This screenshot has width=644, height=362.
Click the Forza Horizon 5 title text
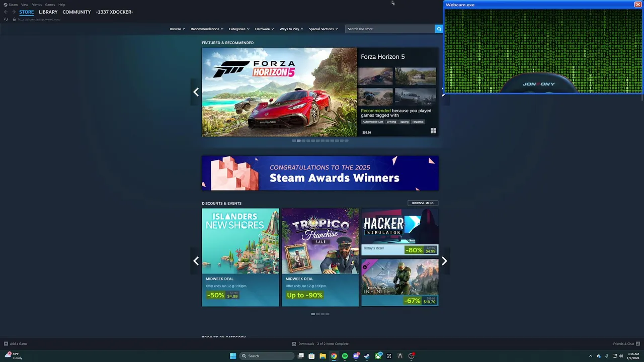382,57
